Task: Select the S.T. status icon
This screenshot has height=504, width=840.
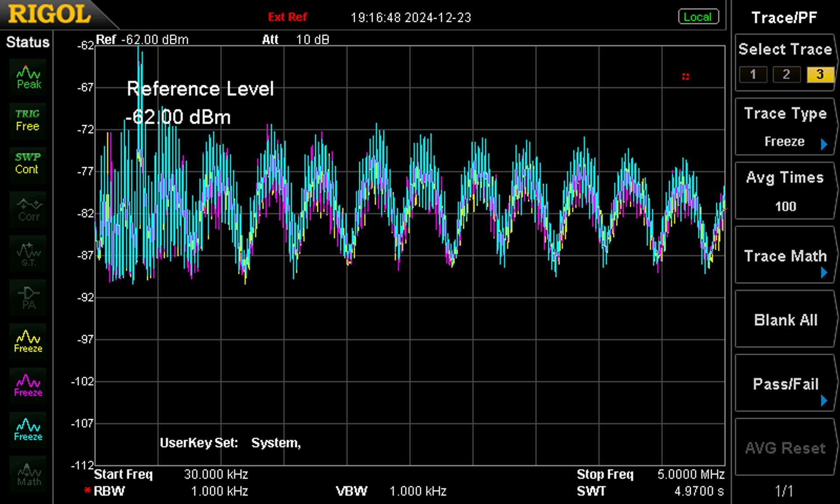Action: (x=28, y=254)
